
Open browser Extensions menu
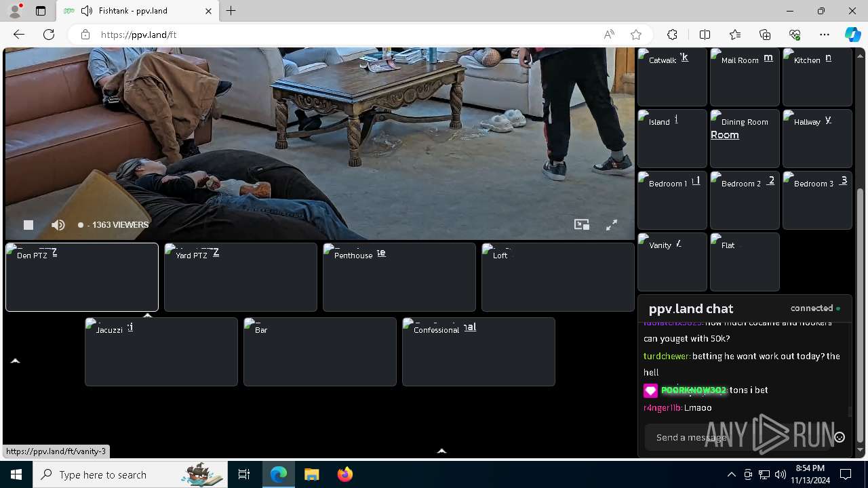(x=672, y=35)
